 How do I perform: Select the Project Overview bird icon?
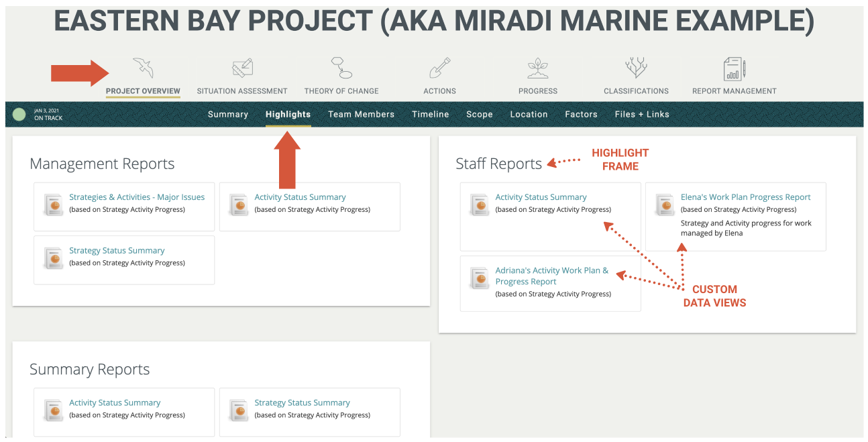[x=143, y=66]
